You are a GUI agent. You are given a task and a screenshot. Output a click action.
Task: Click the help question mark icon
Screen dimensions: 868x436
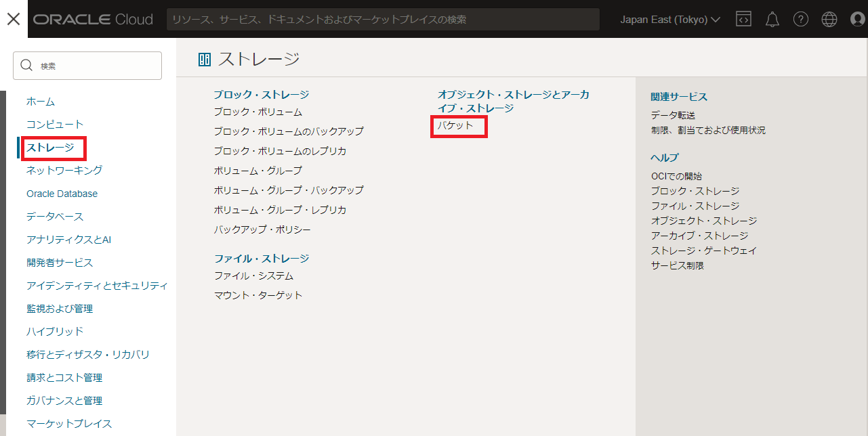[x=800, y=20]
